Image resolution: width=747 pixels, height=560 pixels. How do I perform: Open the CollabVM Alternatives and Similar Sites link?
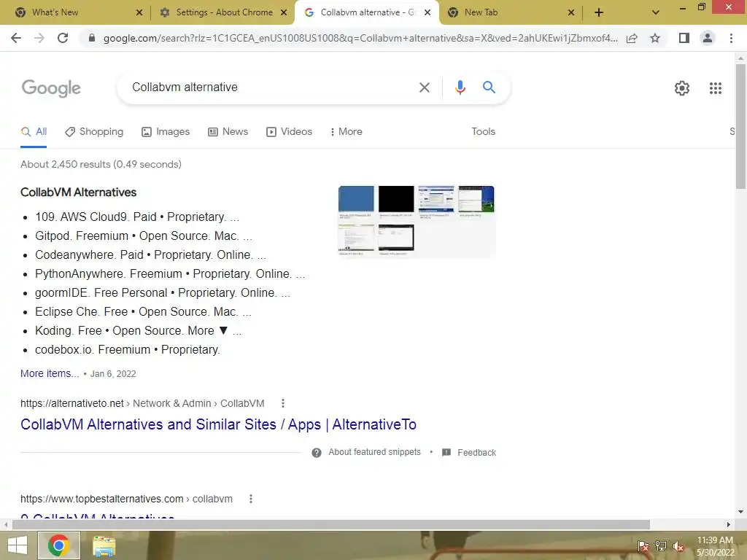pyautogui.click(x=218, y=424)
